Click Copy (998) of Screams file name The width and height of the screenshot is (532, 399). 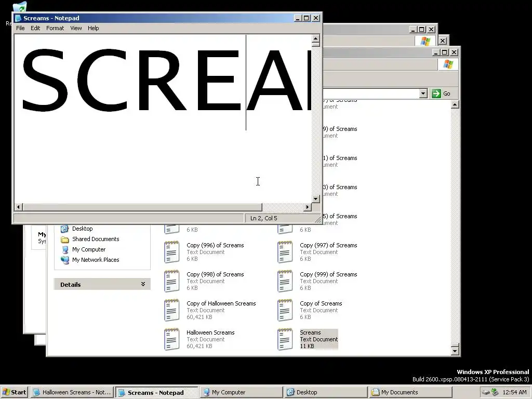point(215,274)
